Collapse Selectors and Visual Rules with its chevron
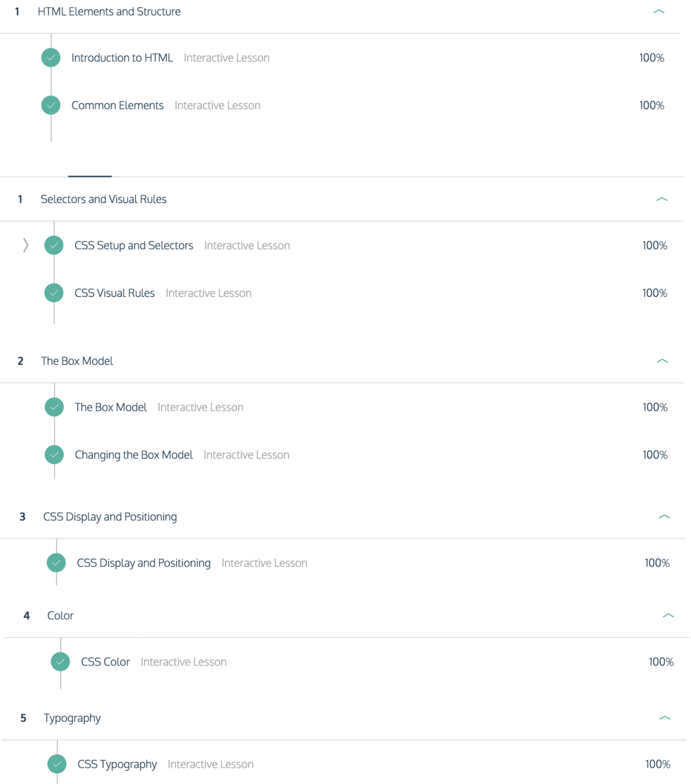This screenshot has width=691, height=784. pyautogui.click(x=662, y=199)
